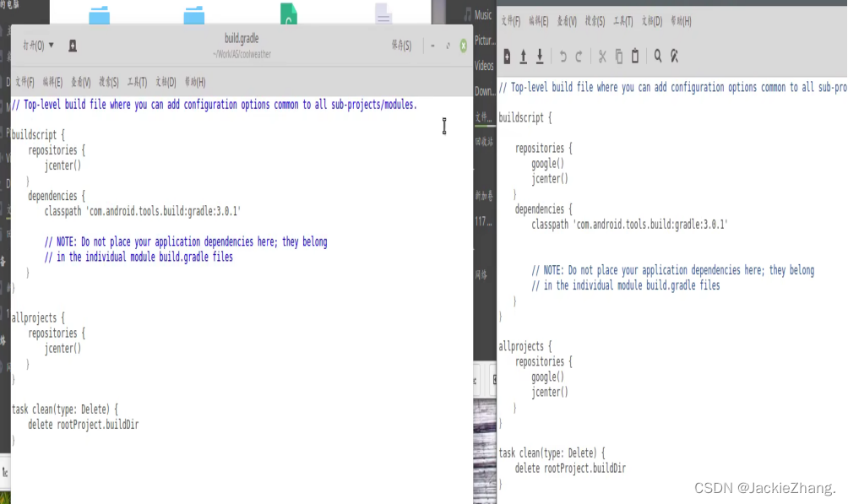Click the green document file icon
Screen dimensions: 848x504
coord(289,14)
